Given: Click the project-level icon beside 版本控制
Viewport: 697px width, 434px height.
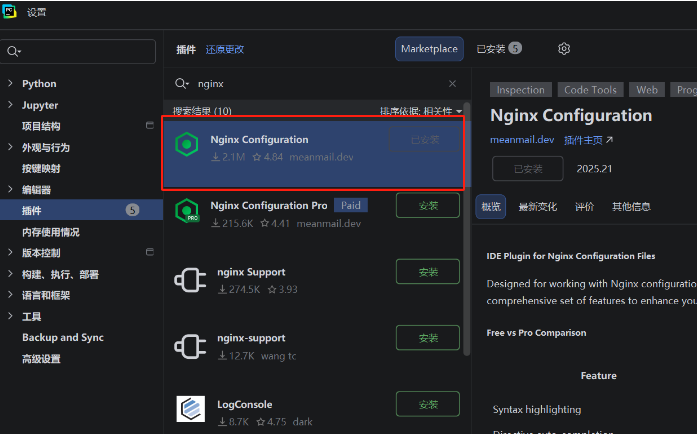Looking at the screenshot, I should coord(150,252).
